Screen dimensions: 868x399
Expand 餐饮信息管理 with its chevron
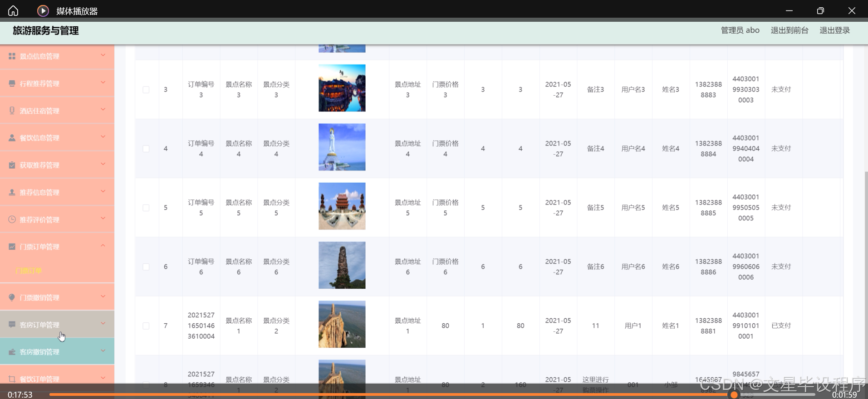103,137
